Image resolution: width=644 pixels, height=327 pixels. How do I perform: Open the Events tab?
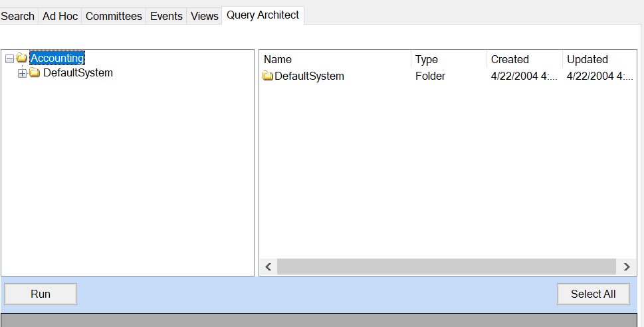[x=166, y=16]
